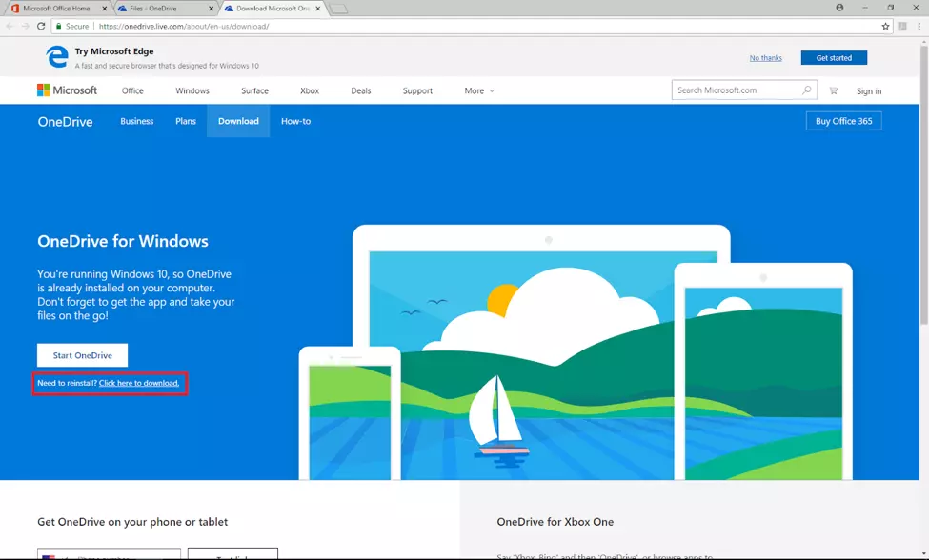Image resolution: width=929 pixels, height=560 pixels.
Task: Open the Support nav item
Action: point(417,90)
